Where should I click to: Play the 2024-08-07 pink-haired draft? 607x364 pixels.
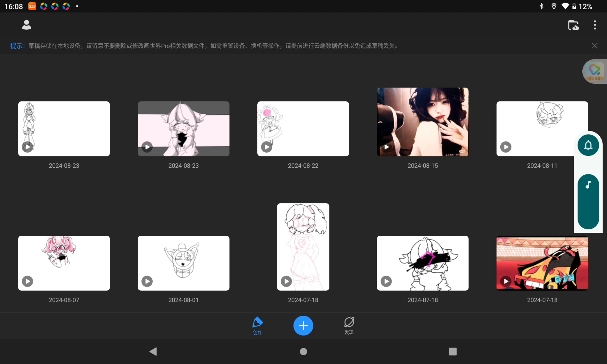pyautogui.click(x=28, y=281)
